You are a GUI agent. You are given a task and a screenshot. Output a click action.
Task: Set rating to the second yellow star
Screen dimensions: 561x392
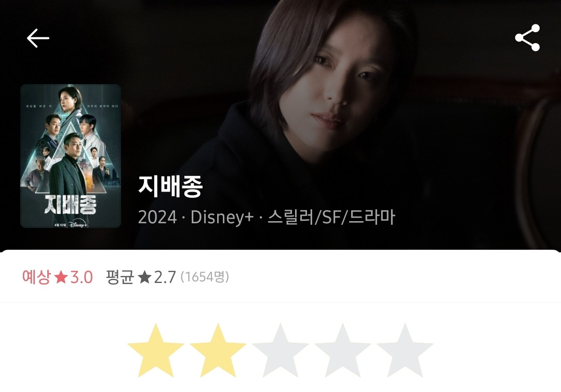[218, 350]
